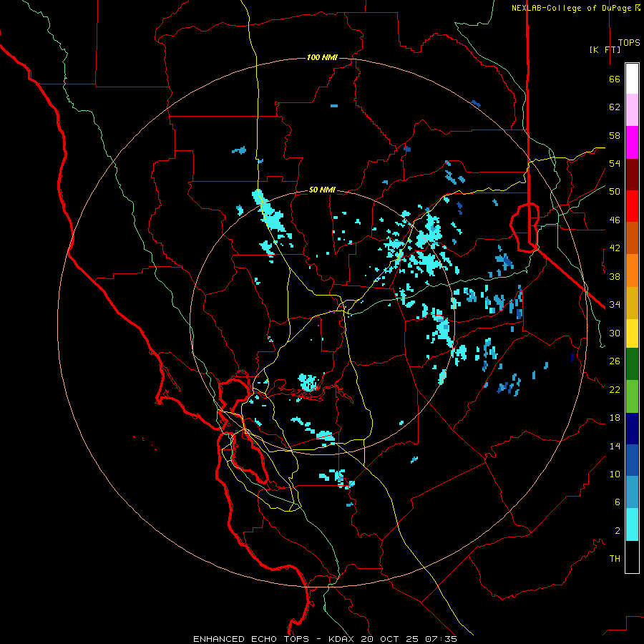Click the legend value '2'
This screenshot has height=644, width=644.
click(x=618, y=530)
